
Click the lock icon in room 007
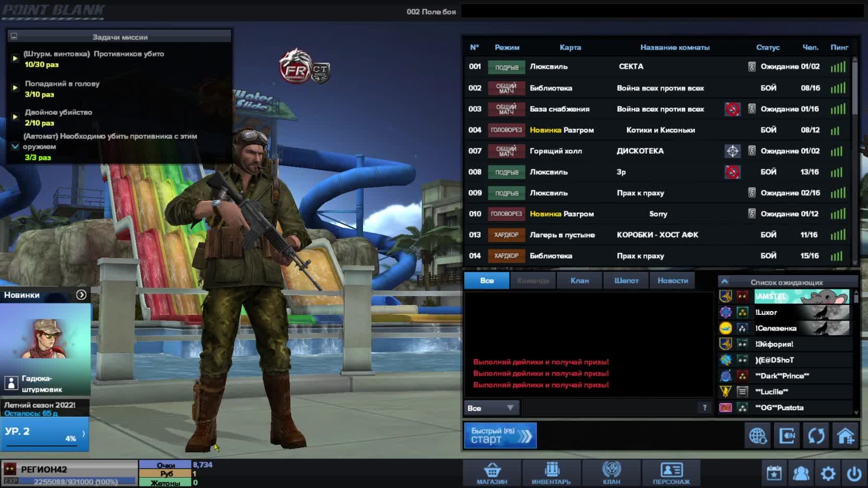752,151
